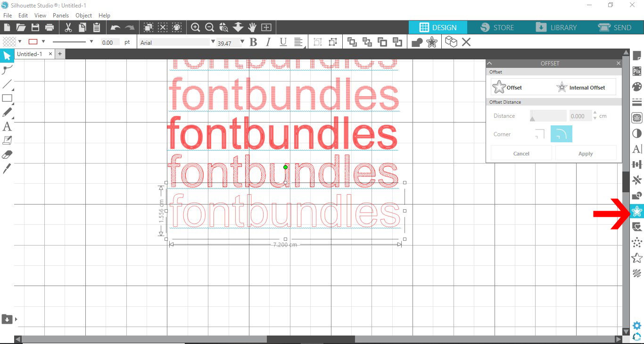
Task: Open the Pix Scan panel
Action: 637,72
